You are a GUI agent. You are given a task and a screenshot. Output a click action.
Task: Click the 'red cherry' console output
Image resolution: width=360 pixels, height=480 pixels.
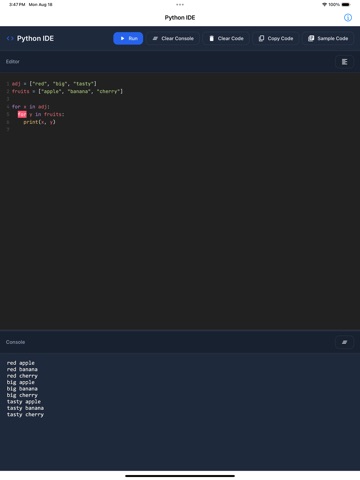pos(22,376)
